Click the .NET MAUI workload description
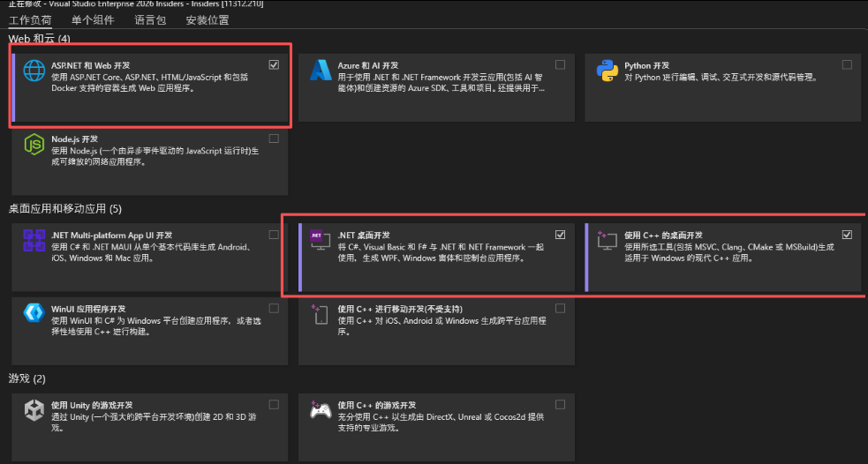Image resolution: width=868 pixels, height=464 pixels. [x=152, y=252]
